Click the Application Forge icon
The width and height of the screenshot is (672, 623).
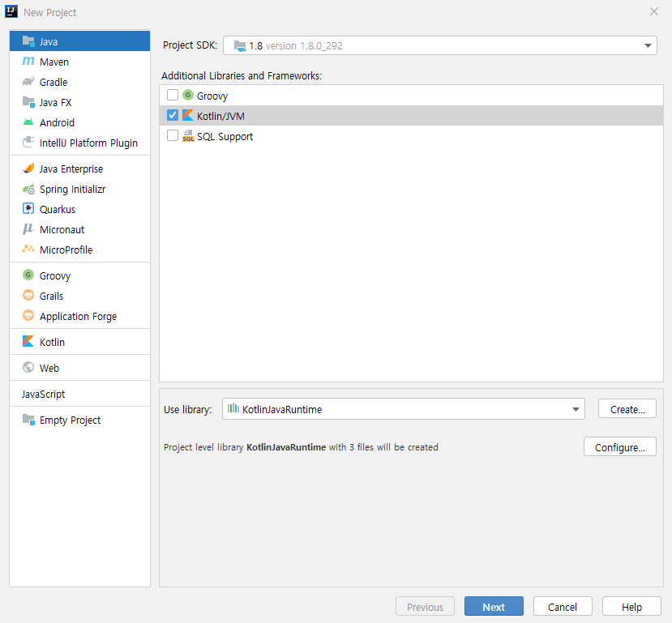click(28, 316)
